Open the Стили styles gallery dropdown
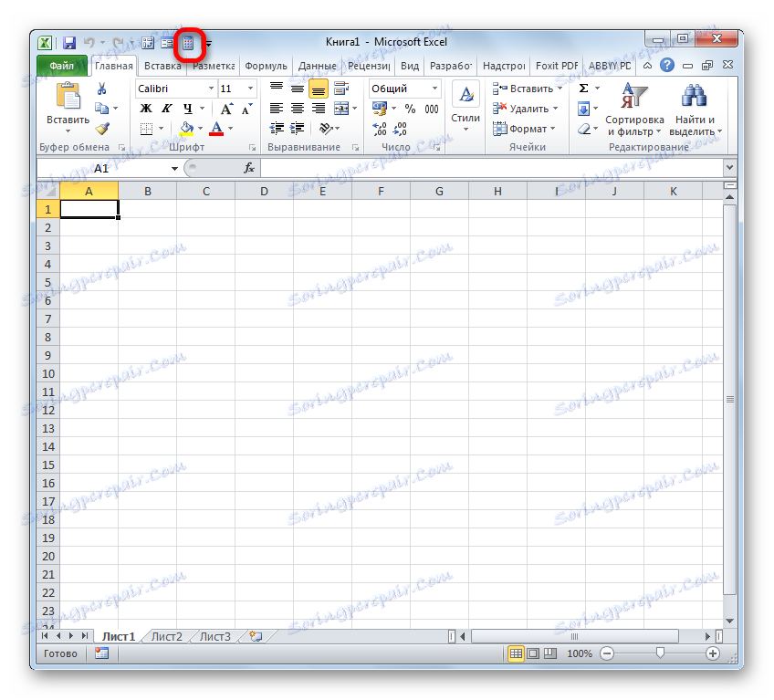 465,108
